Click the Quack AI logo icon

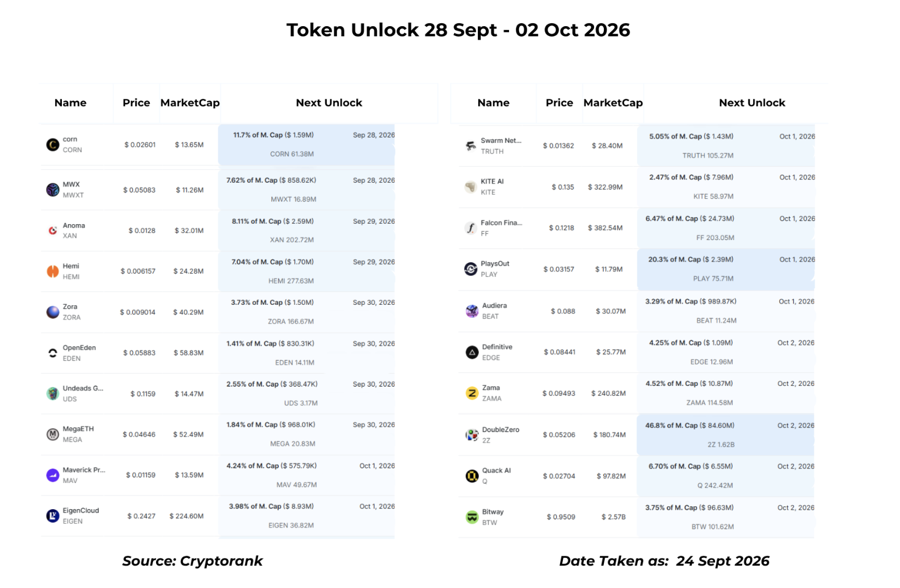(x=472, y=476)
